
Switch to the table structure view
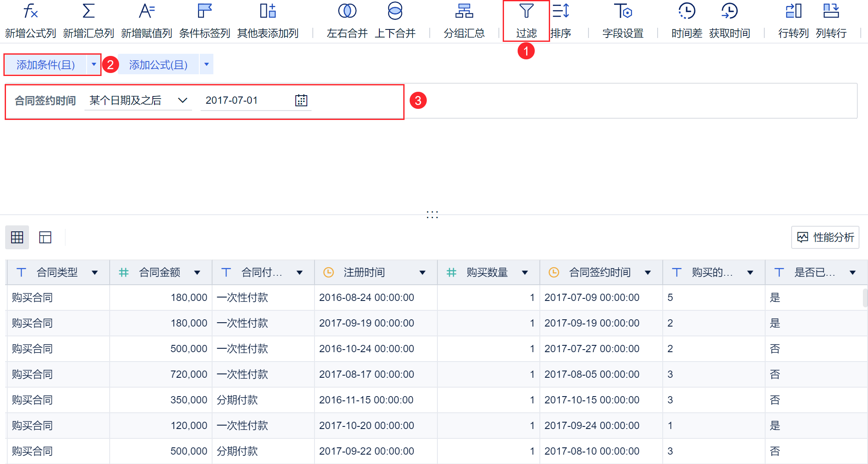(45, 237)
